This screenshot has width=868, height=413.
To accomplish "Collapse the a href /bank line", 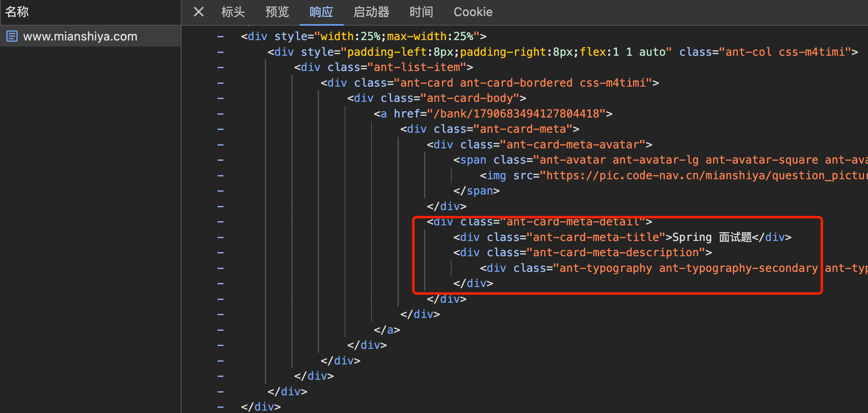I will pos(220,114).
